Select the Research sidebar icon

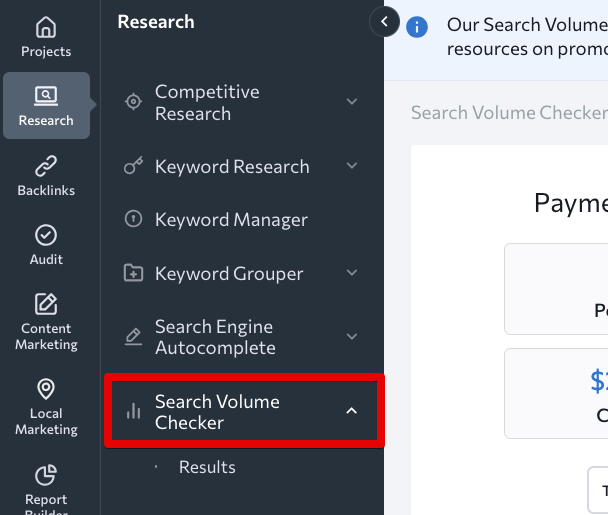point(46,98)
